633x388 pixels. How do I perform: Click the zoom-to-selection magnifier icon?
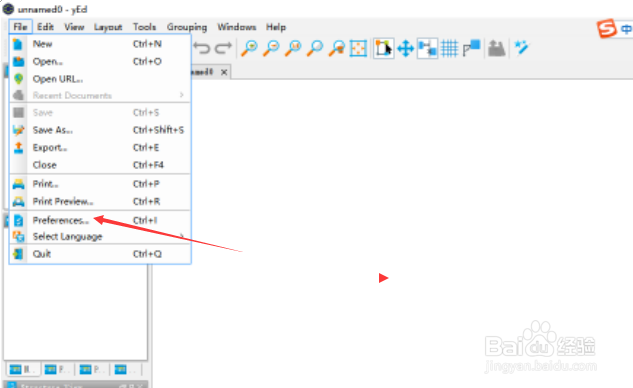[x=337, y=48]
